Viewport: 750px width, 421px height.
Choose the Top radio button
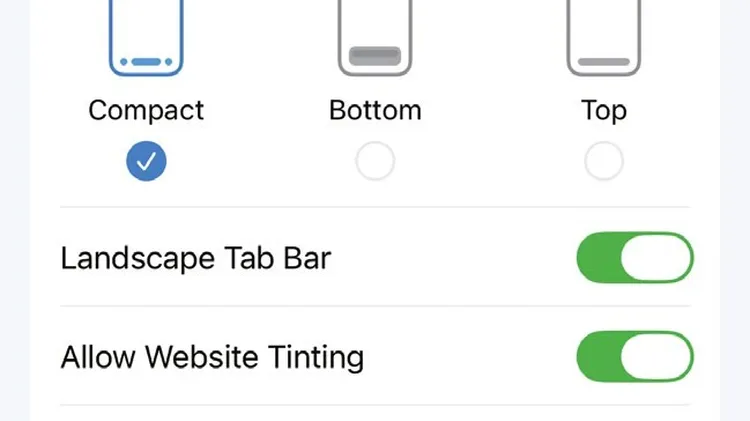pos(604,161)
